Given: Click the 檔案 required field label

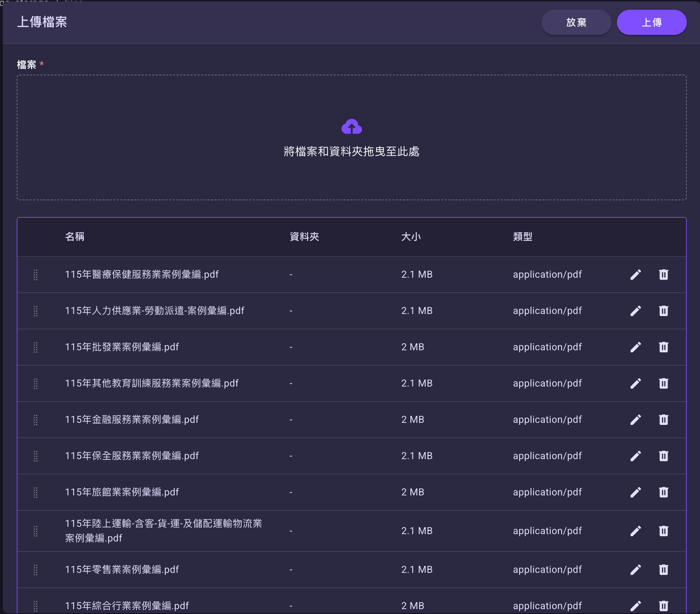Looking at the screenshot, I should point(27,65).
